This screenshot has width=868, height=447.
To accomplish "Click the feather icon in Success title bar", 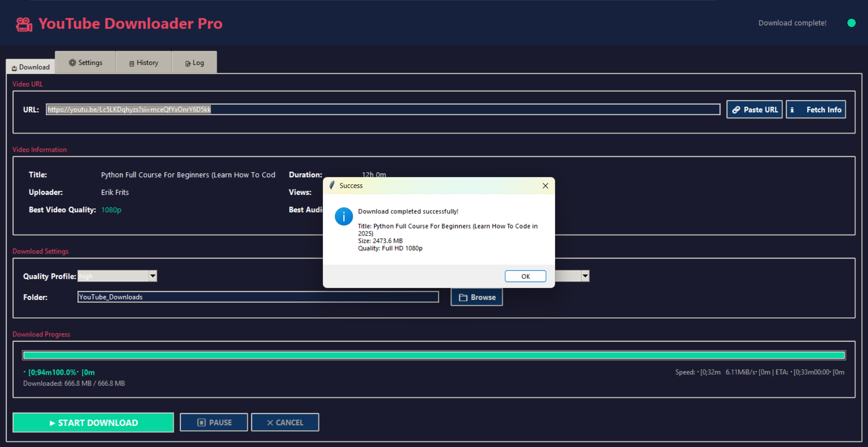I will [332, 185].
